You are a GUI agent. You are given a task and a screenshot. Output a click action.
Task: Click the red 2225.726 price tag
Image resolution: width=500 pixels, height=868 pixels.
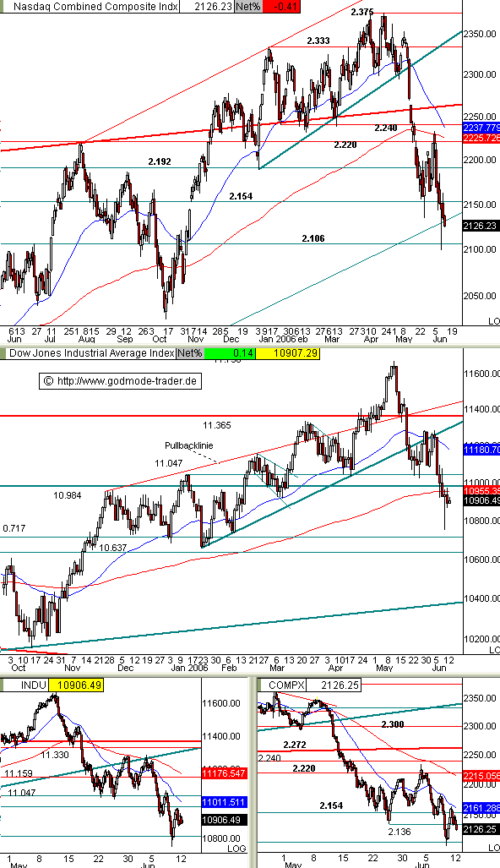[483, 137]
